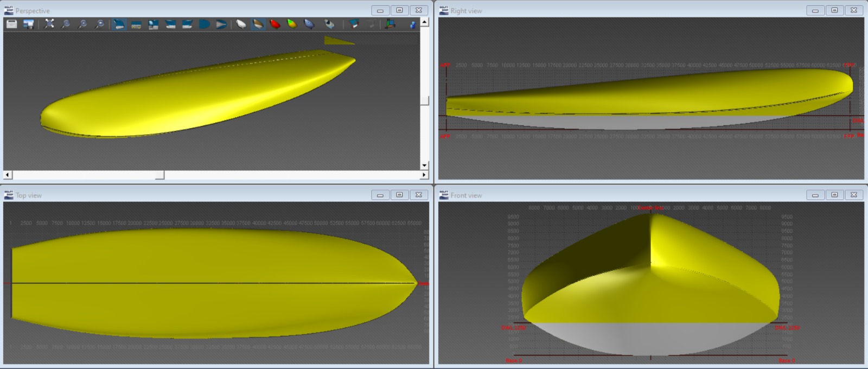This screenshot has height=369, width=868.
Task: Click the print icon in Perspective toolbar
Action: coord(11,24)
